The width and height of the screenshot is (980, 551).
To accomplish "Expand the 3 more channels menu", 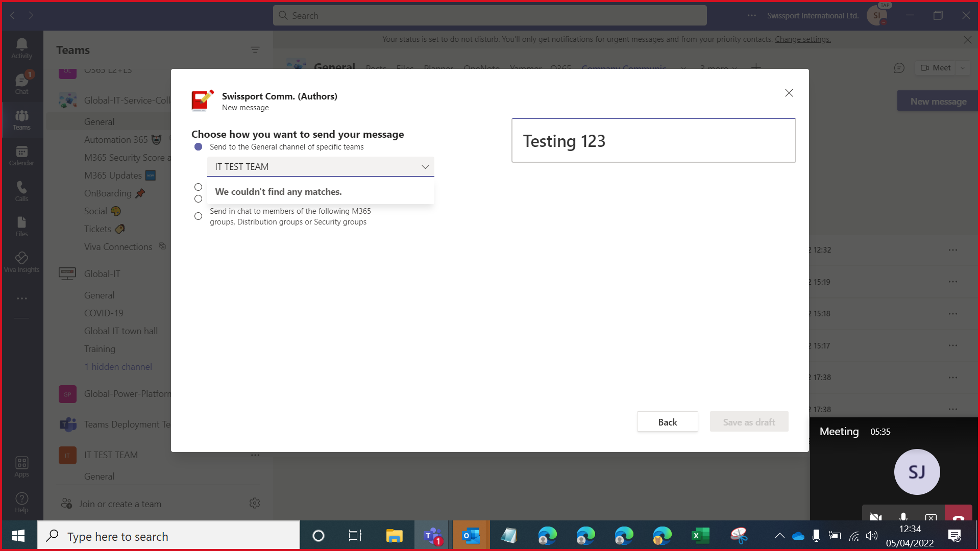I will 717,68.
